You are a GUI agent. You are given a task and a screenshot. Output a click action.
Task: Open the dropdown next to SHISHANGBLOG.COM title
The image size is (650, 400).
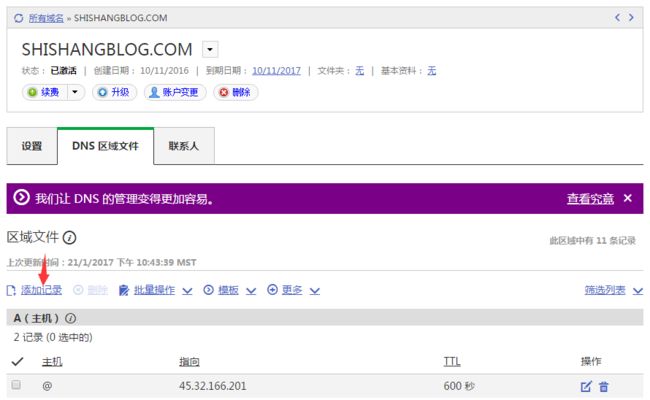(x=210, y=49)
